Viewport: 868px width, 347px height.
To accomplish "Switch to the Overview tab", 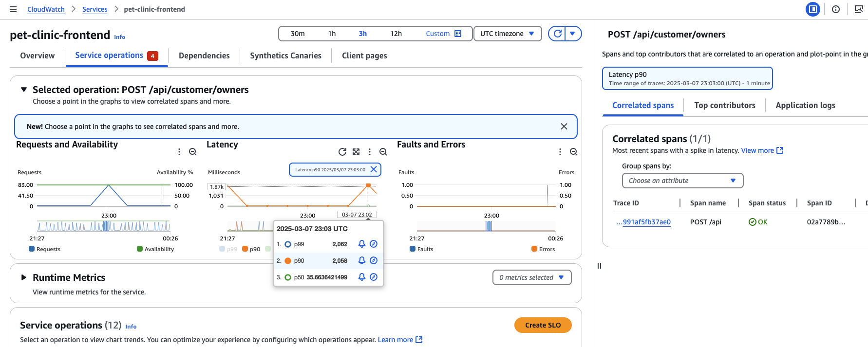I will (38, 55).
